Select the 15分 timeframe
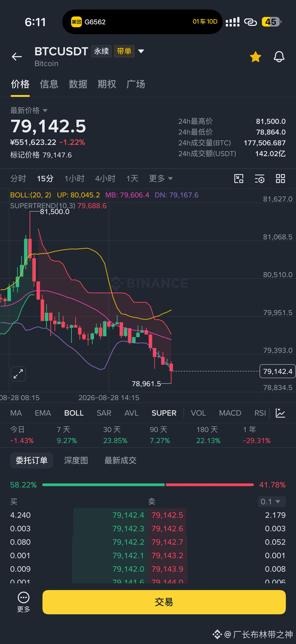Image resolution: width=296 pixels, height=644 pixels. [45, 179]
